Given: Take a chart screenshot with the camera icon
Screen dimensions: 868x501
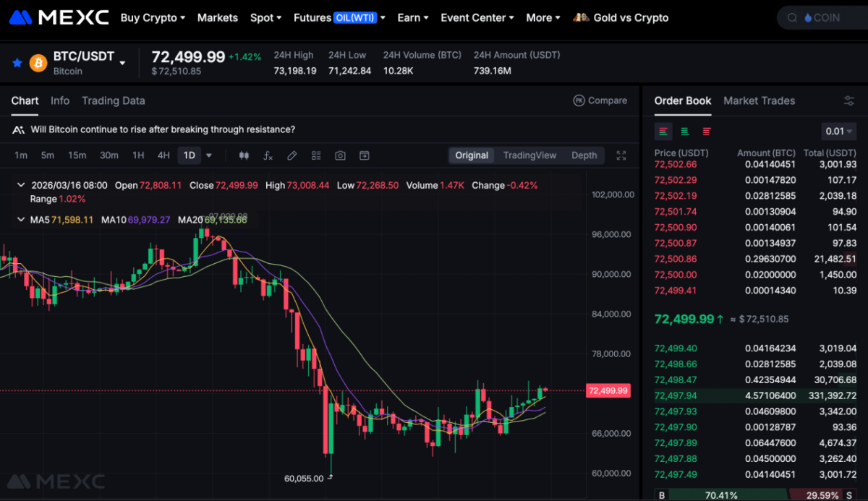Looking at the screenshot, I should coord(340,155).
